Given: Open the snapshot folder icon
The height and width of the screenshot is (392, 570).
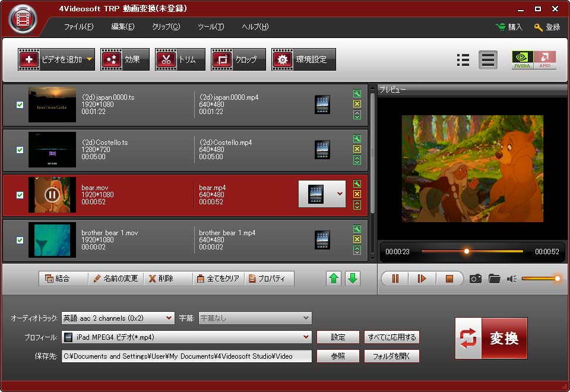Looking at the screenshot, I should click(494, 279).
